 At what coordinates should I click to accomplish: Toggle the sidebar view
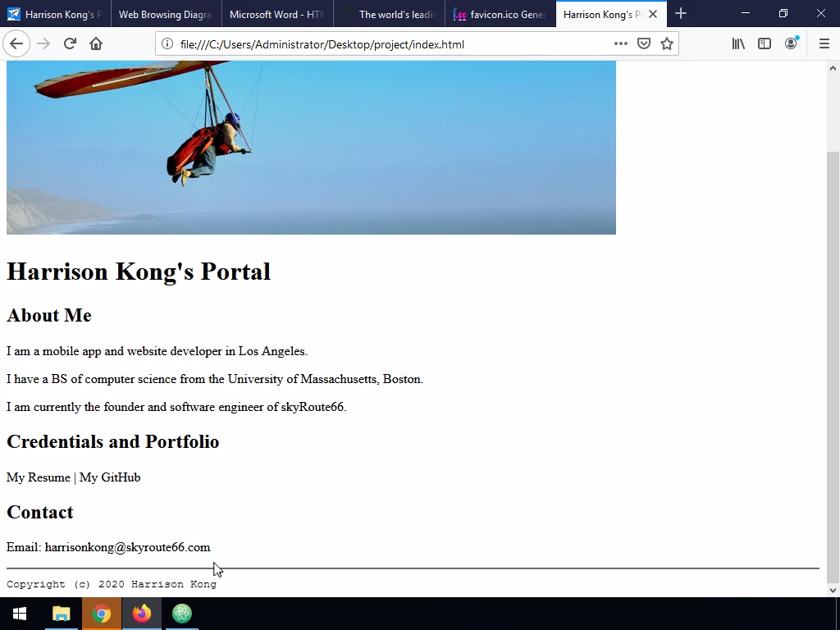click(765, 44)
